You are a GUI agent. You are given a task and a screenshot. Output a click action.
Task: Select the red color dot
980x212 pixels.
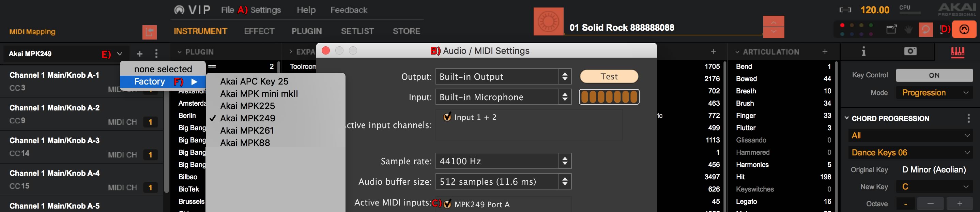point(842,26)
